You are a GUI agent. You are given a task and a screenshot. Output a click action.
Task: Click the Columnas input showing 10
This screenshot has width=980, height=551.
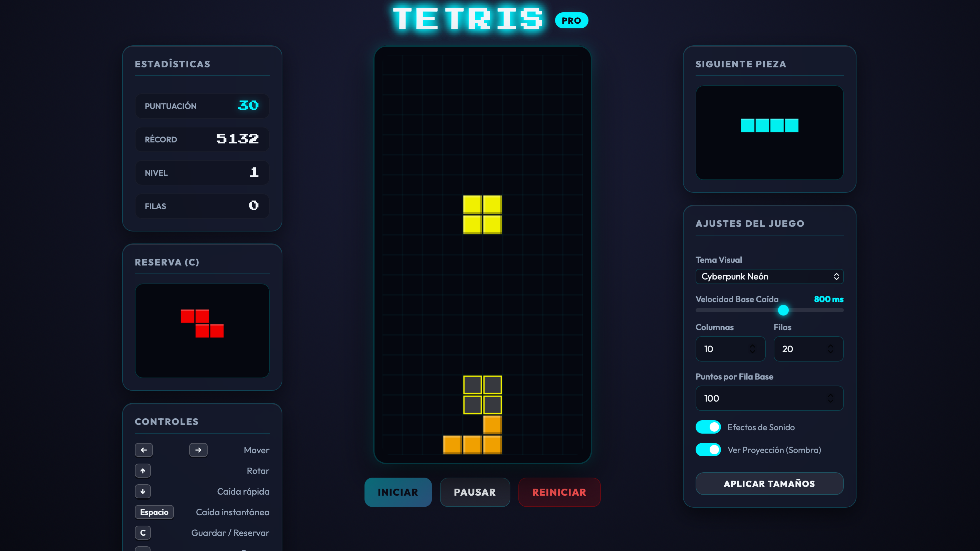pos(730,349)
